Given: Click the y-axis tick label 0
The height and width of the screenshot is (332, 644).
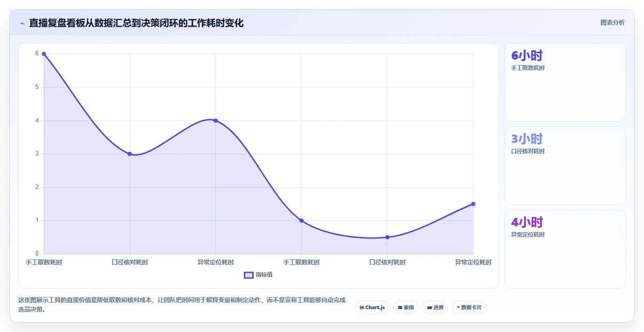Looking at the screenshot, I should click(37, 254).
